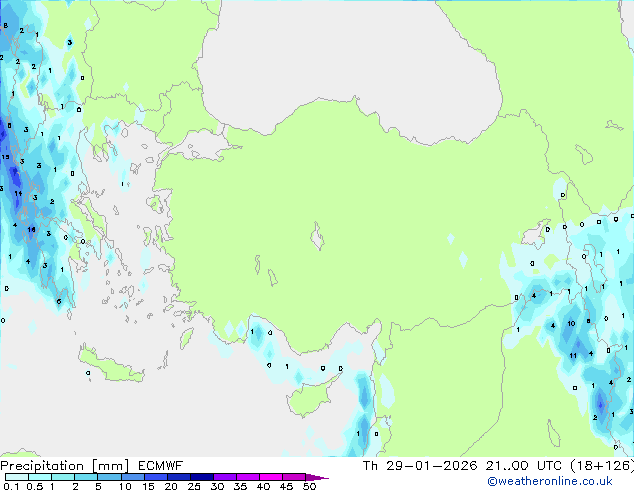Select the 5–10 mm legend color swatch

109,477
